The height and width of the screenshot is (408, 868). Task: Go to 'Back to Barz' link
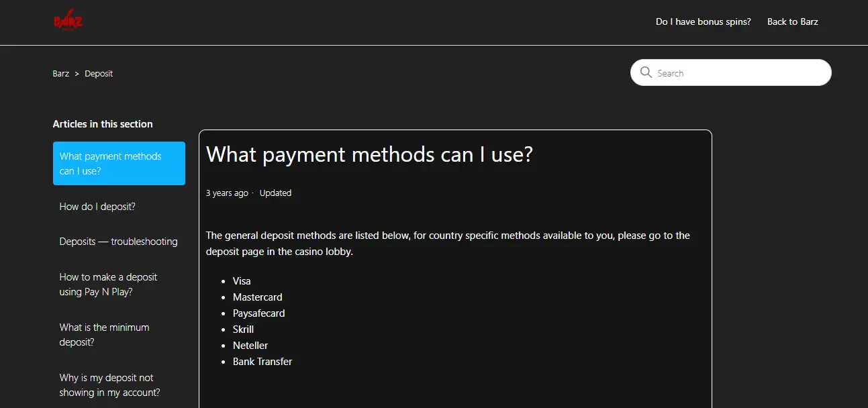click(793, 21)
